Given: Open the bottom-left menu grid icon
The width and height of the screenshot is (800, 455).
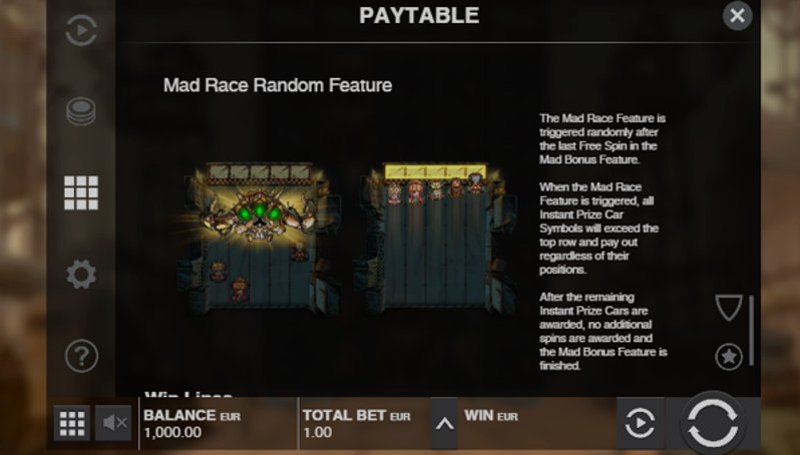Looking at the screenshot, I should (72, 423).
